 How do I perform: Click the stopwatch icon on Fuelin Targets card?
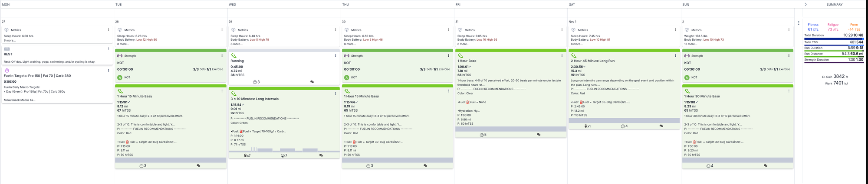(x=7, y=70)
